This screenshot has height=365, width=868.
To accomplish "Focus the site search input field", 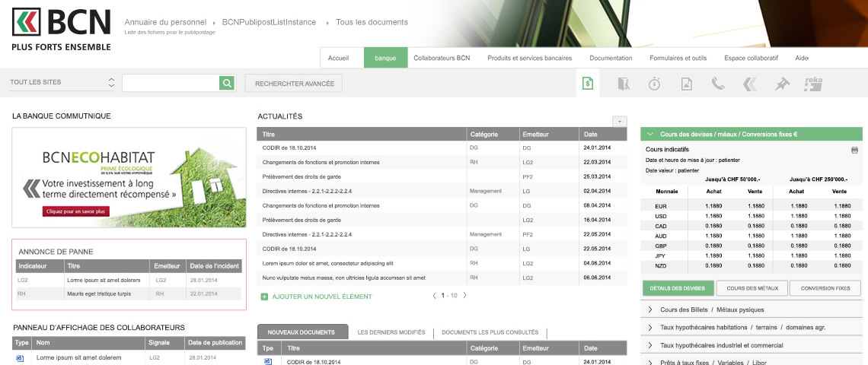I will click(x=171, y=83).
